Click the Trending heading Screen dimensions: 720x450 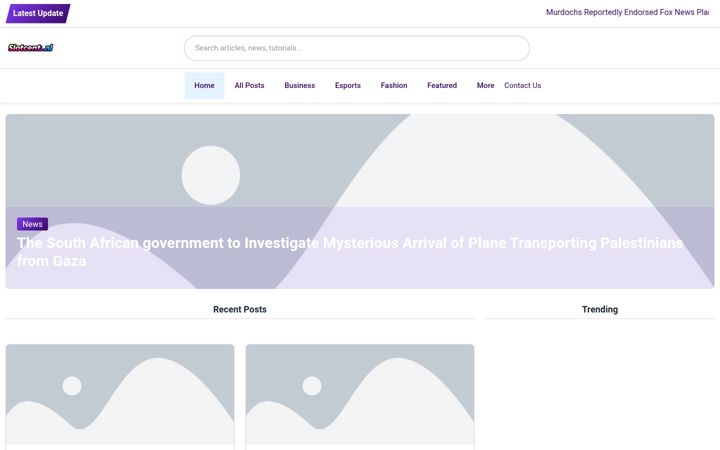click(x=600, y=309)
